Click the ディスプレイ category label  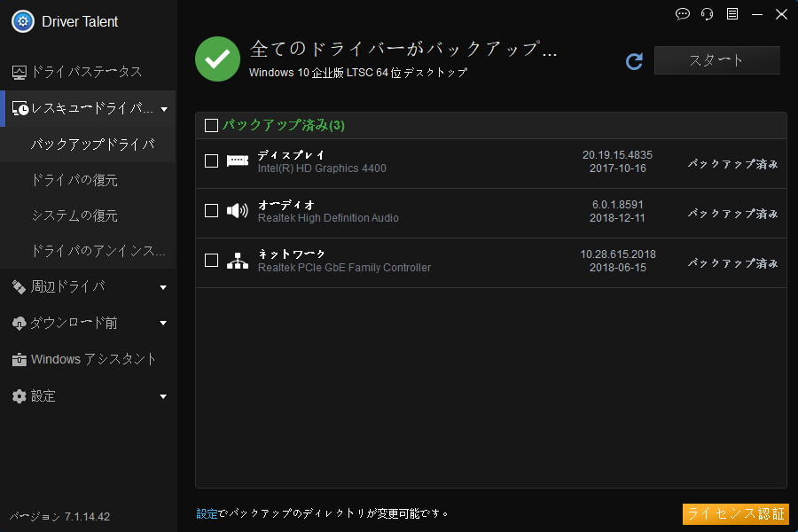(x=291, y=155)
